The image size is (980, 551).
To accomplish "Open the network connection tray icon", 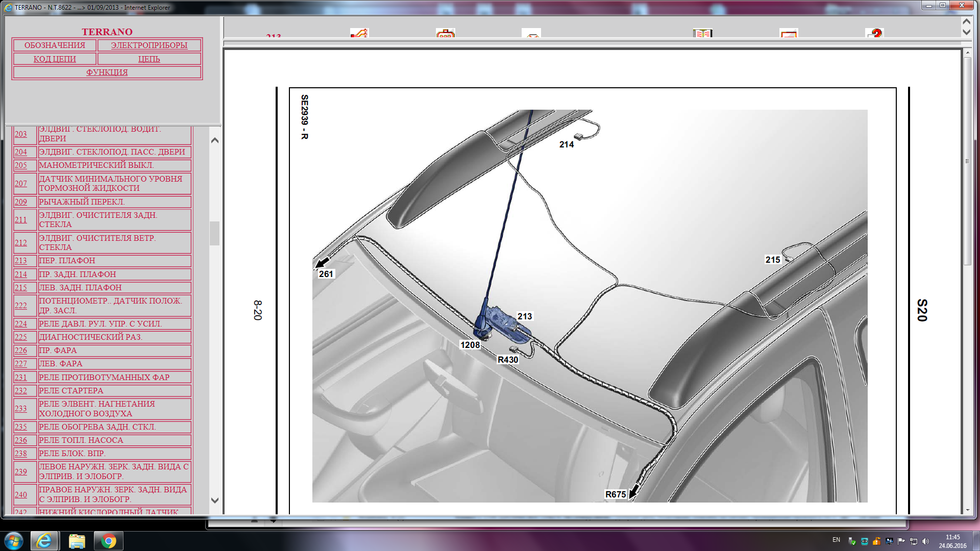I will tap(913, 541).
